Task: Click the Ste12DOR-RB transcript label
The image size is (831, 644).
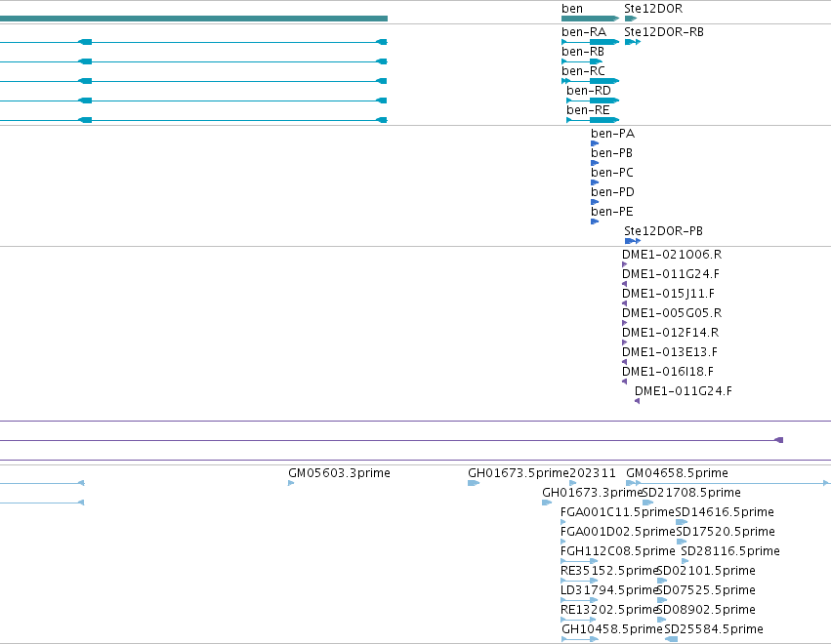Action: point(663,32)
